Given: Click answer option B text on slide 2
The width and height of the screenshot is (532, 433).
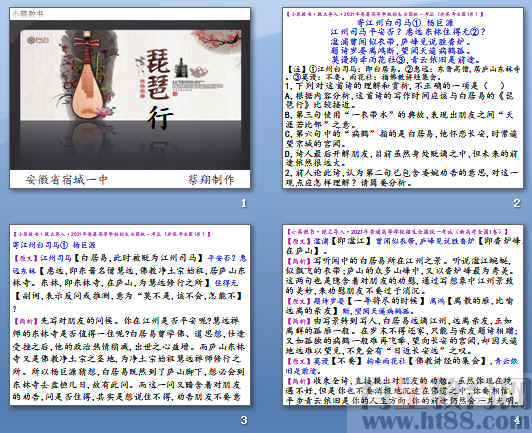Looking at the screenshot, I should tap(400, 119).
